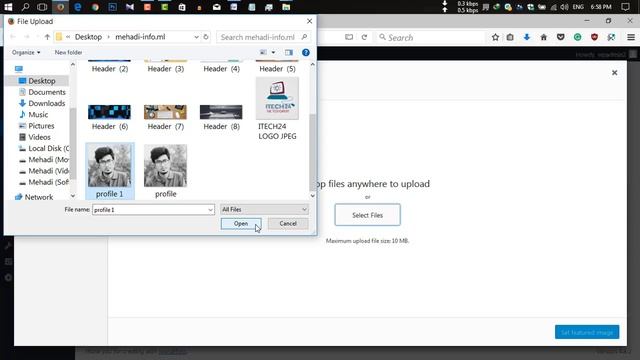Select the Header (8) image file
Viewport: 640px width, 360px height.
[x=221, y=117]
